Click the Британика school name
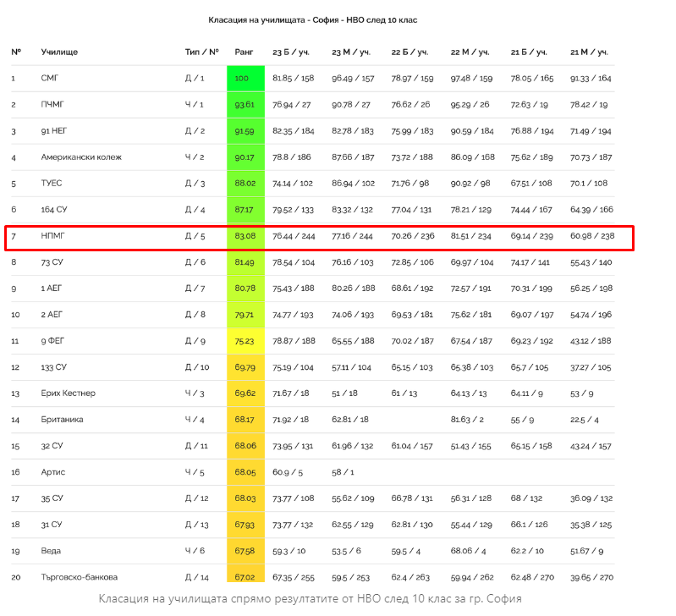Image resolution: width=676 pixels, height=616 pixels. coord(62,420)
